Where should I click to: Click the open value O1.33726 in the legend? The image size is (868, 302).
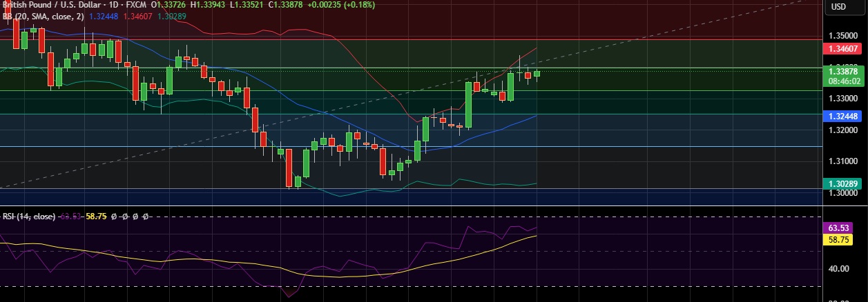click(x=170, y=6)
